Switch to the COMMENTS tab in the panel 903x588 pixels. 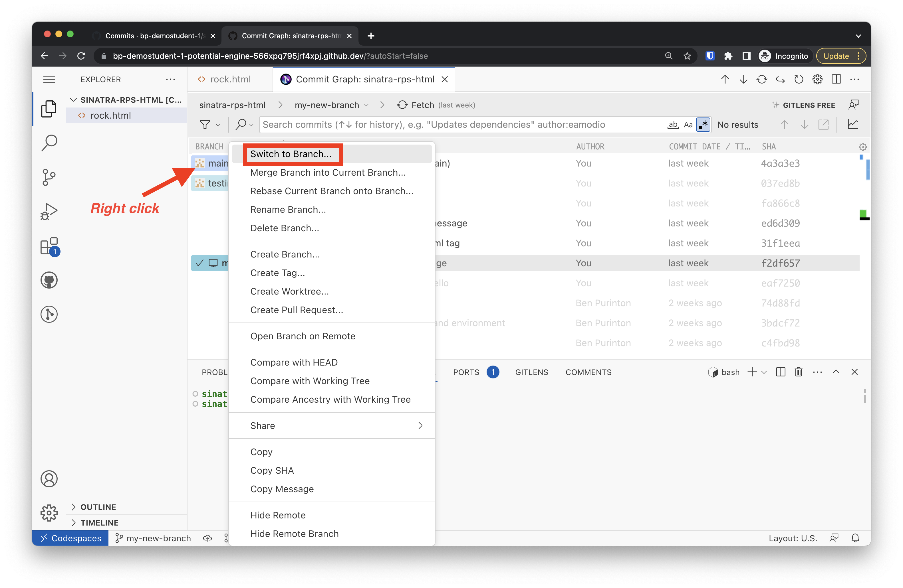click(x=588, y=372)
